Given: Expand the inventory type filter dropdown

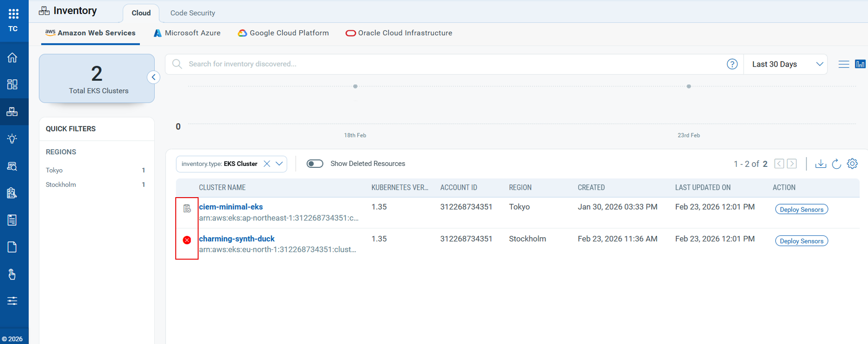Looking at the screenshot, I should 279,164.
